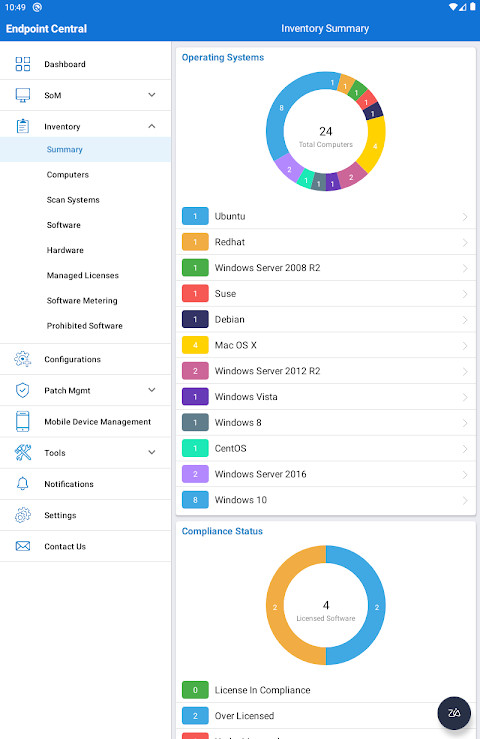Click the CentOS teal count badge

click(x=195, y=448)
